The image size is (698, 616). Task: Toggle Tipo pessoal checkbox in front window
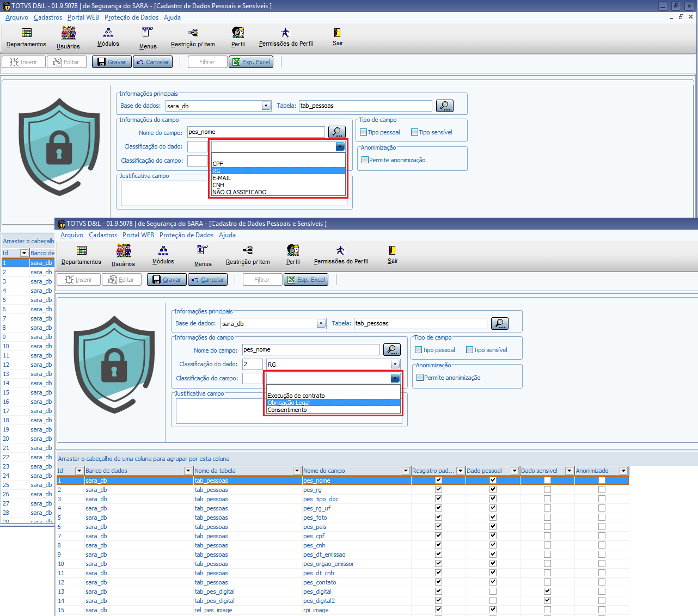pos(419,350)
